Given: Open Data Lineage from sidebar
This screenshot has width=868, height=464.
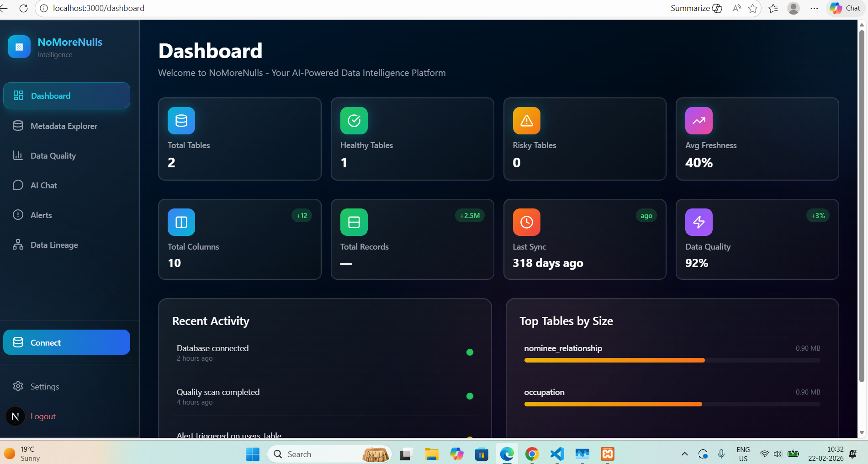Looking at the screenshot, I should (54, 245).
